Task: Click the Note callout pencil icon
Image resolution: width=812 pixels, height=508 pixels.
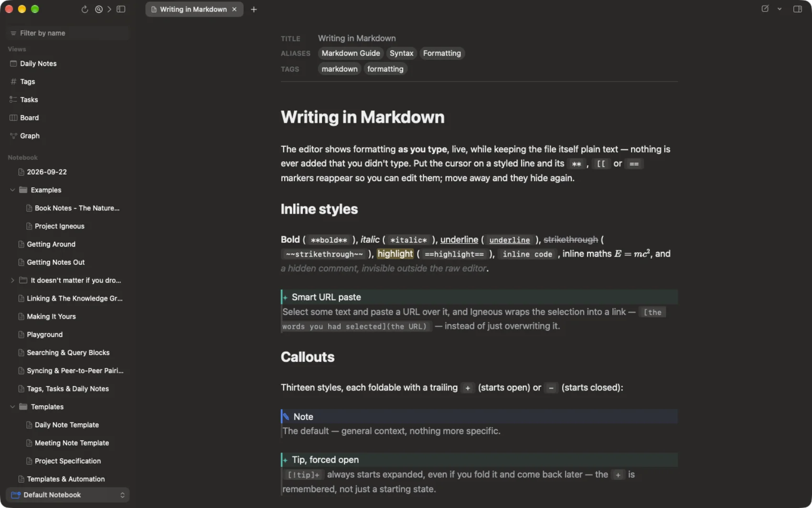Action: point(286,416)
